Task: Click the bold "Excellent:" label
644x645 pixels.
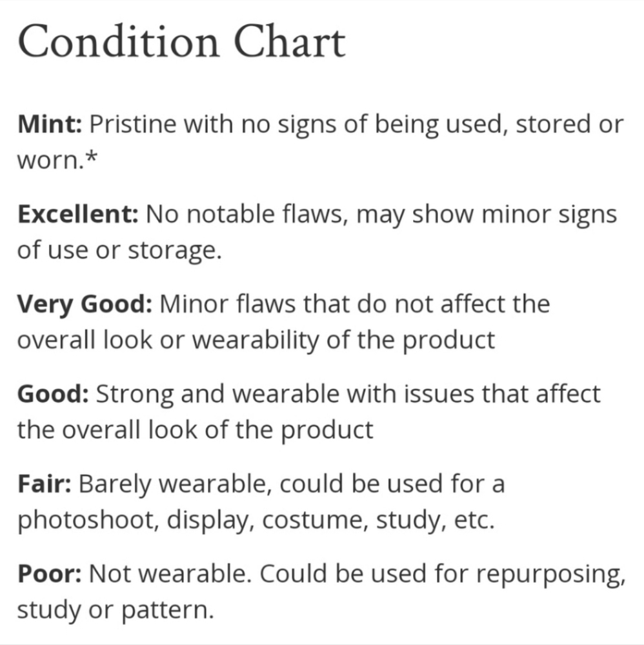Action: tap(77, 214)
